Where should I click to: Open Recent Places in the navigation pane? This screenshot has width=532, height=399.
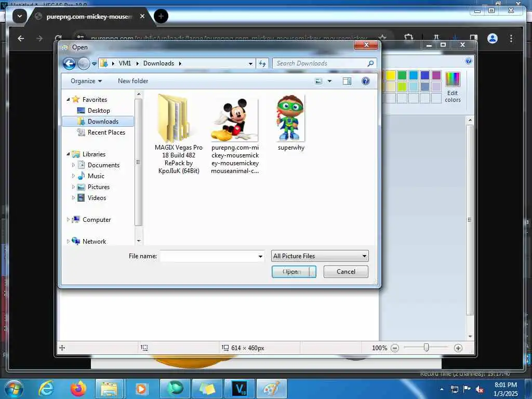(x=106, y=132)
